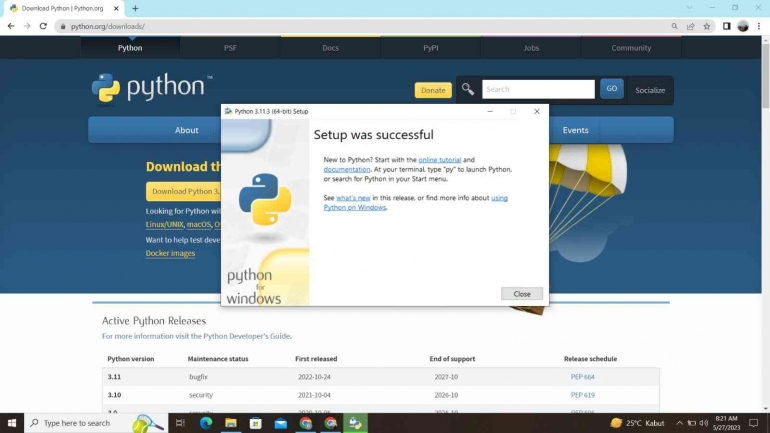The height and width of the screenshot is (433, 770).
Task: Click the 2022-10-24 first released date
Action: [x=315, y=377]
